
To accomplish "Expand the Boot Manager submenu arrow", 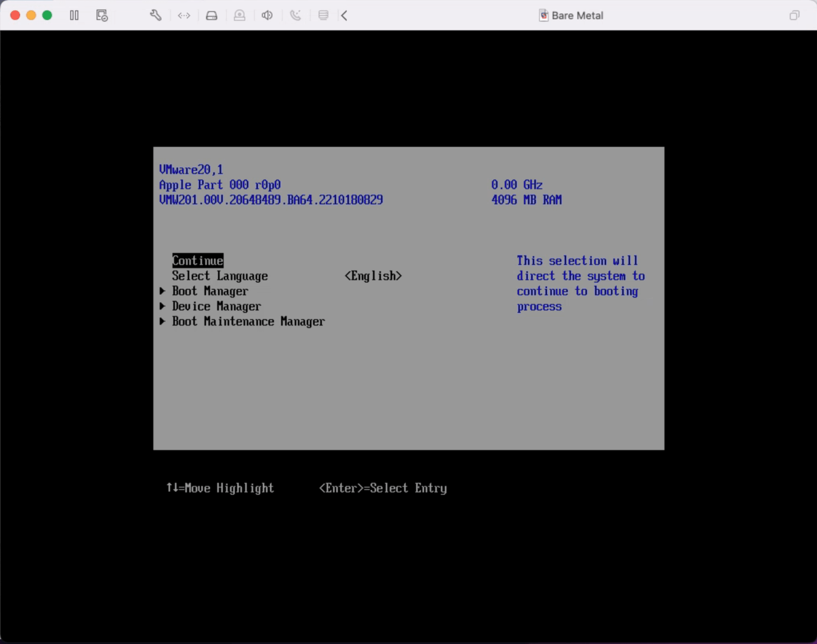I will (162, 291).
